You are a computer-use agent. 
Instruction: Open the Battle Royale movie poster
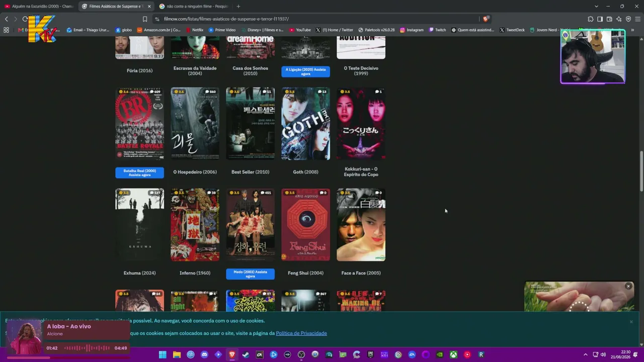pyautogui.click(x=139, y=124)
